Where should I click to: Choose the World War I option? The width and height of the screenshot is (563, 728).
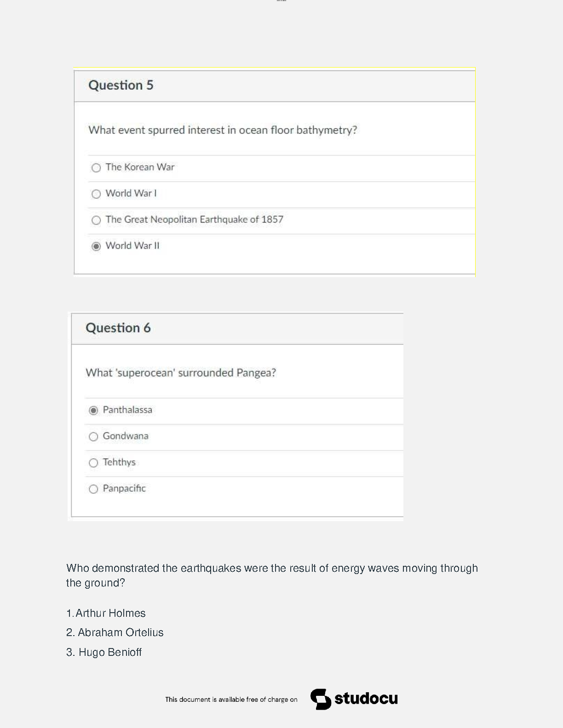(96, 194)
